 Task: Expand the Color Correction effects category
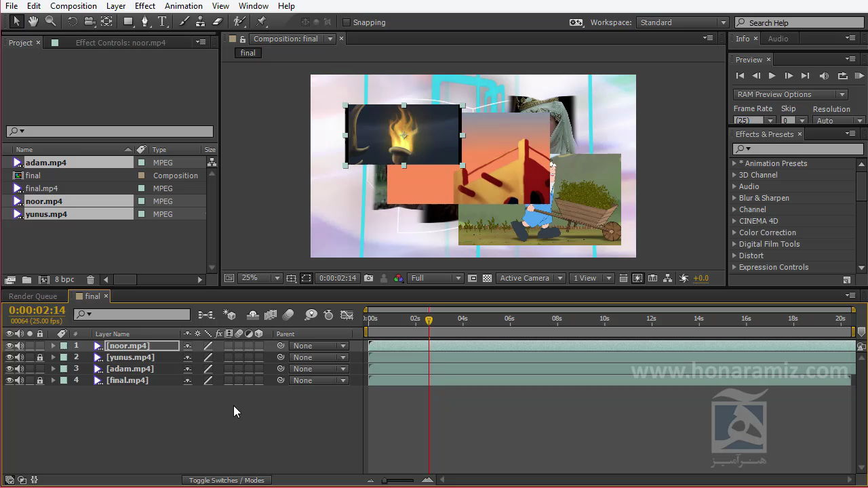coord(734,232)
